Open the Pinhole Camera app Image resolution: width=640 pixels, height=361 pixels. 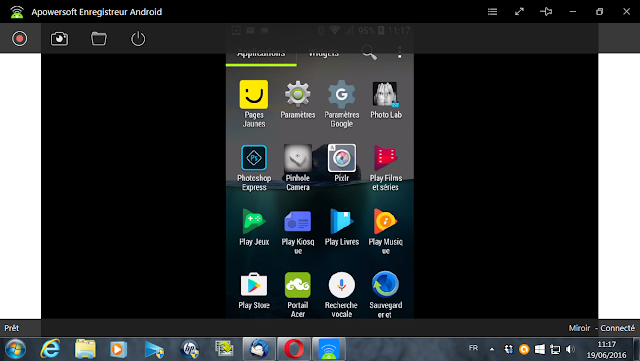pyautogui.click(x=298, y=167)
